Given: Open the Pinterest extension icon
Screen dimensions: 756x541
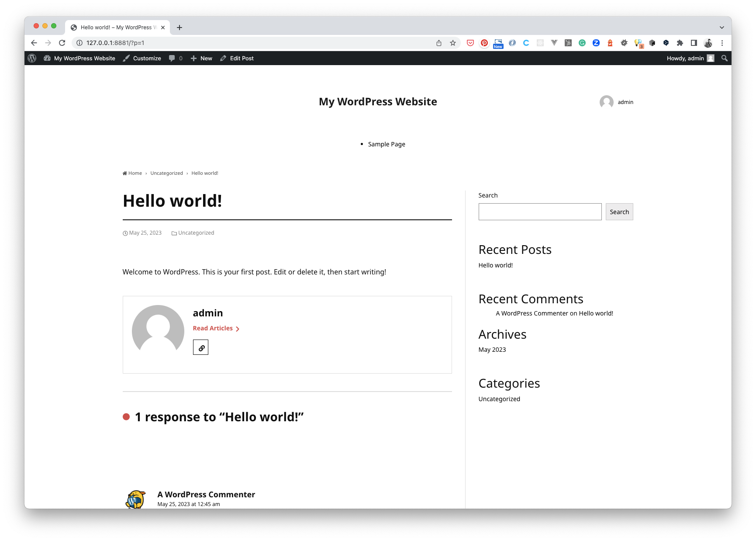Looking at the screenshot, I should click(484, 43).
